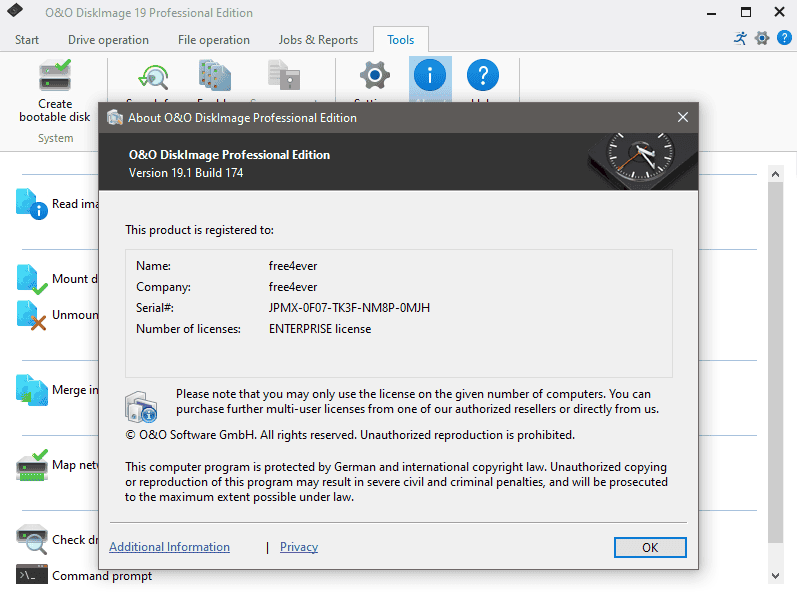Click the Company value free4ever
This screenshot has width=797, height=597.
[293, 287]
